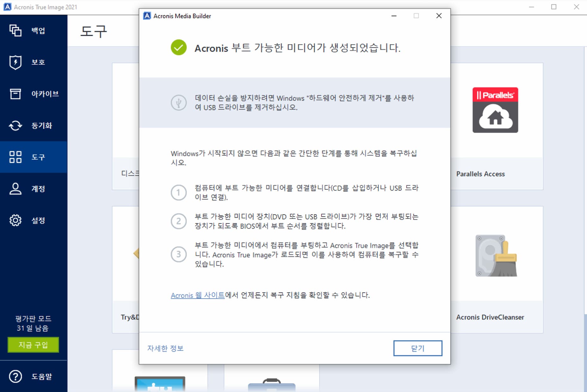
Task: Open the 아카이브 (Archive) box icon
Action: click(x=15, y=94)
